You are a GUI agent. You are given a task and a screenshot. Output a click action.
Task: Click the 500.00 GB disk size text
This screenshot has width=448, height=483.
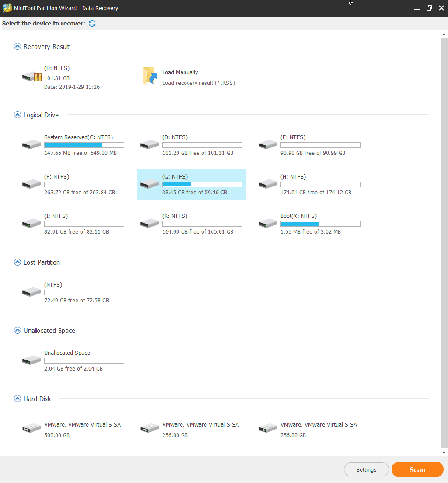(57, 435)
